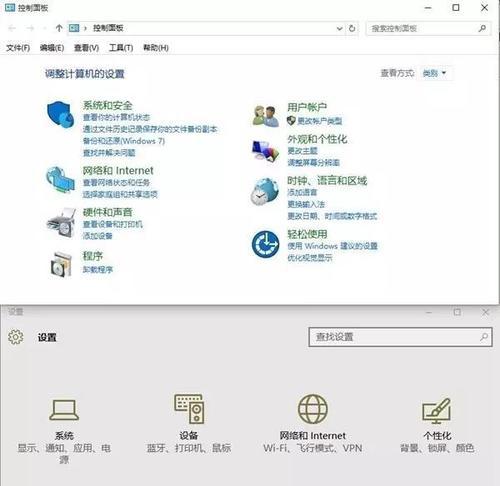Open the Network and Internet globe icon in Control Panel
This screenshot has width=500, height=486.
point(60,180)
